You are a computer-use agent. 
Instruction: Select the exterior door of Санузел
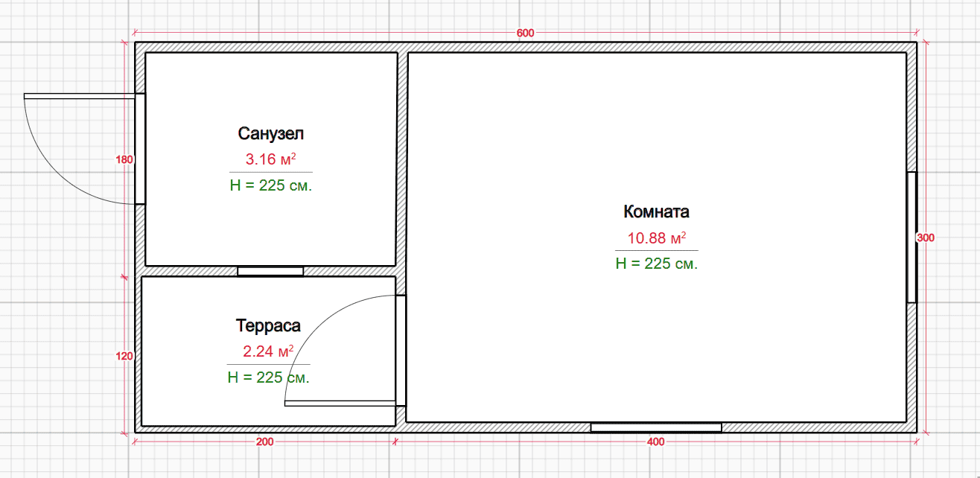click(x=85, y=149)
